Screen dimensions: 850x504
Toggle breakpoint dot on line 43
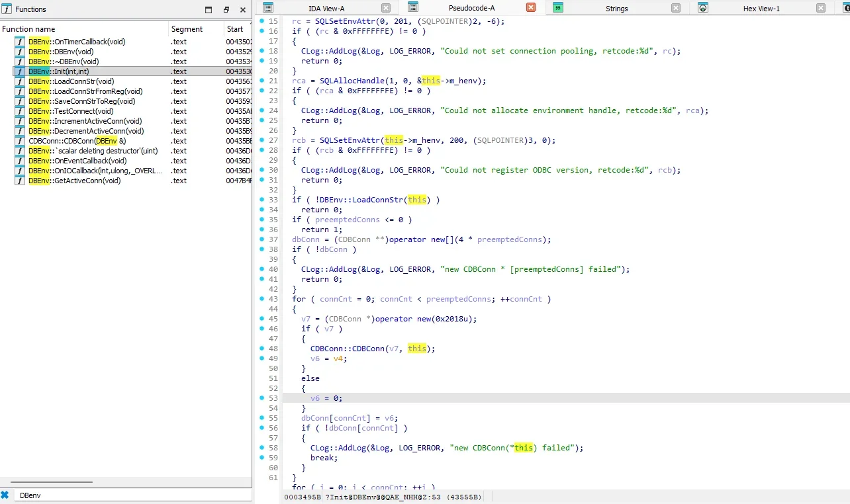[x=262, y=299]
